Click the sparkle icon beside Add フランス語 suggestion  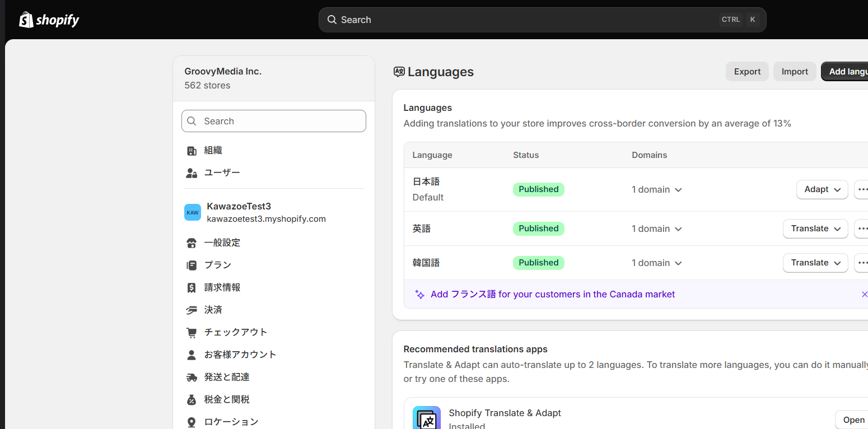coord(419,295)
